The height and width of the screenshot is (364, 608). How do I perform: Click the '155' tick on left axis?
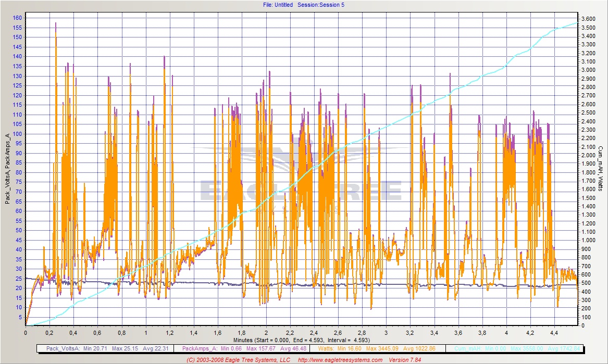pos(17,28)
